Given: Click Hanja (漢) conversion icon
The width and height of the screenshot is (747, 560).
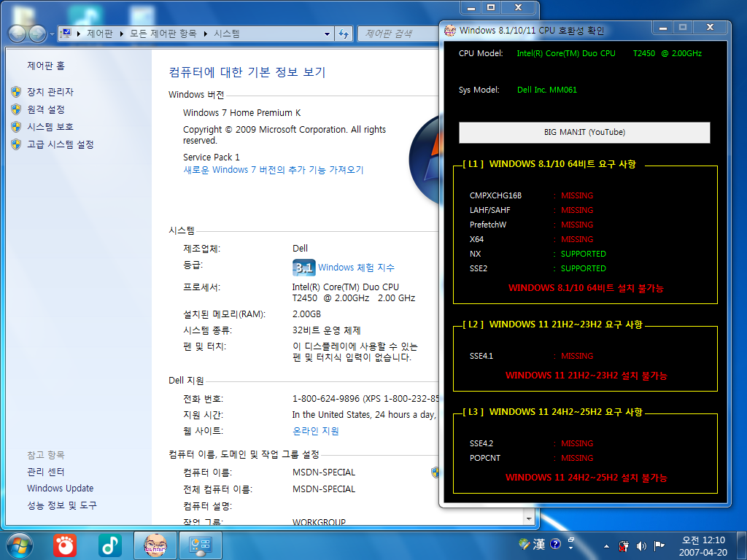Looking at the screenshot, I should pos(539,544).
